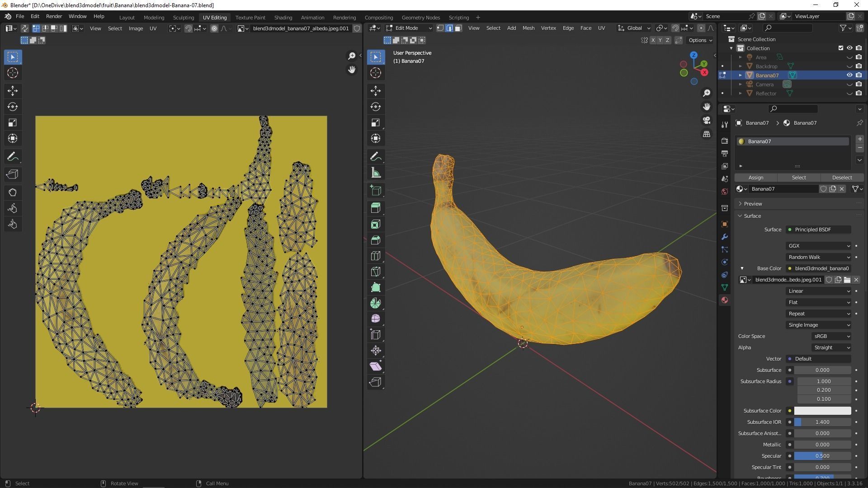Select the Add Cube tool in 3D viewport

click(x=376, y=190)
